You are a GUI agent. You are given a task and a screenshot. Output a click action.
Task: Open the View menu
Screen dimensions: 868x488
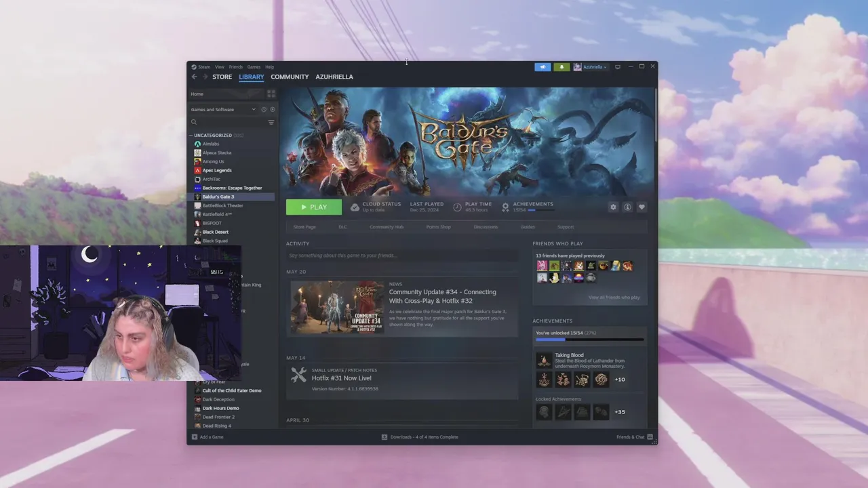(220, 67)
